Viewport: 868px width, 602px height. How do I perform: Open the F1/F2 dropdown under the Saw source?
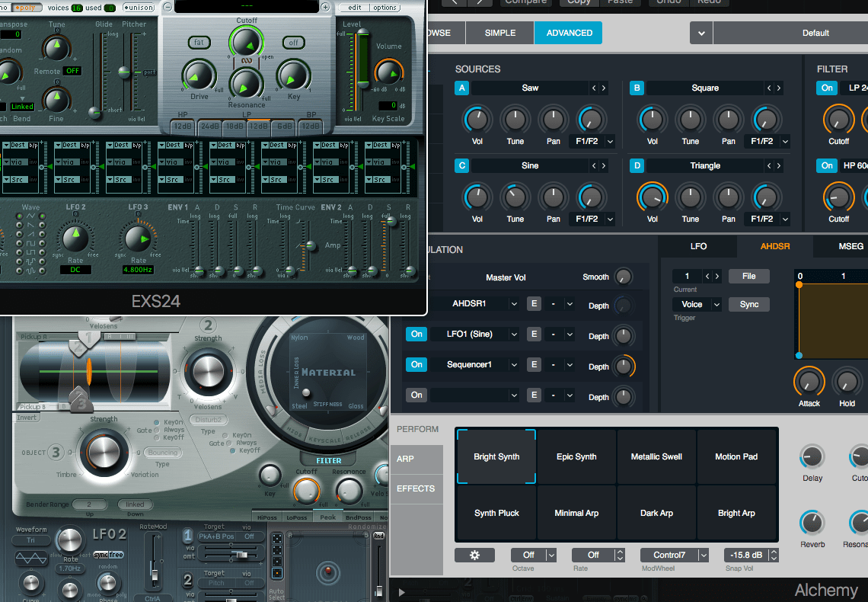point(592,142)
